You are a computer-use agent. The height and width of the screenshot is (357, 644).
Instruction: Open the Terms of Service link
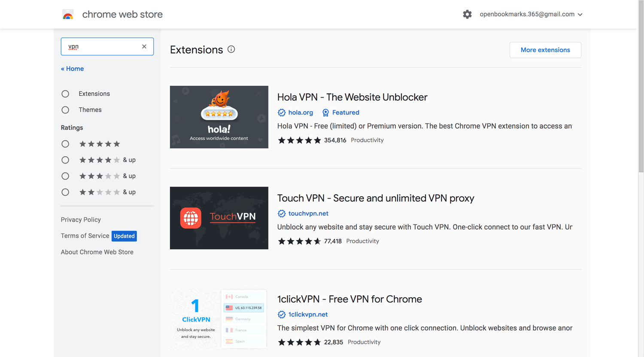point(85,236)
